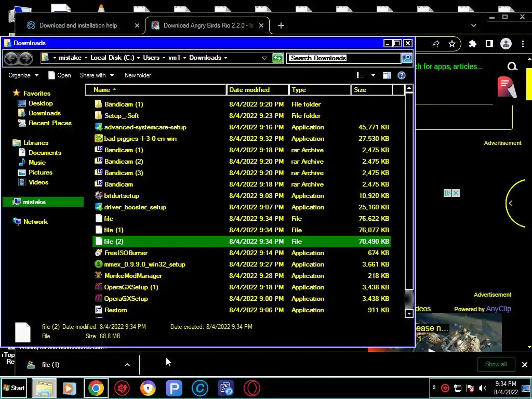Open Chrome from the taskbar
532x399 pixels.
(x=96, y=388)
